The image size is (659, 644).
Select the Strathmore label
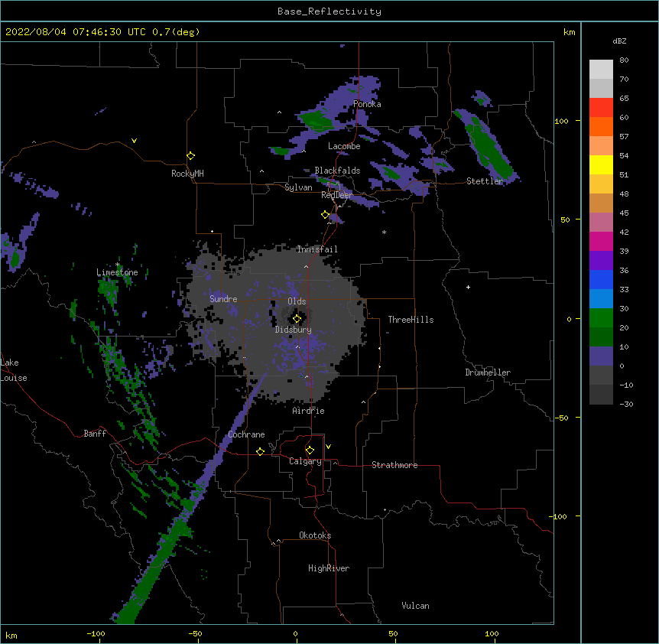tap(394, 465)
